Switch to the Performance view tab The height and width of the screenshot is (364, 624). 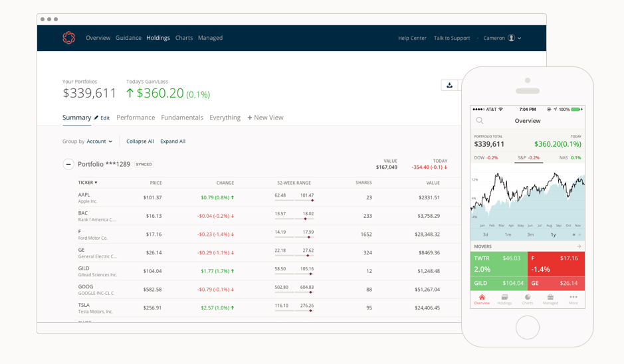click(x=136, y=118)
